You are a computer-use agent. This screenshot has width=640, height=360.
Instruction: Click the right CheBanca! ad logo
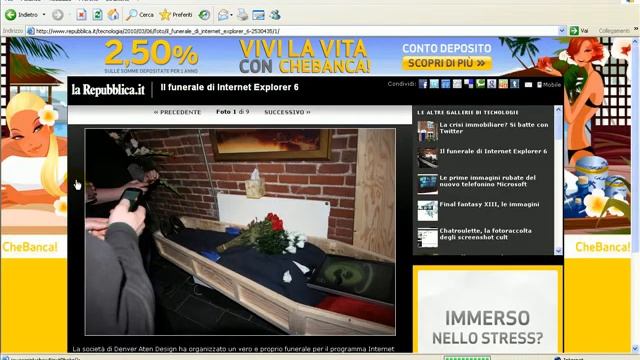pyautogui.click(x=602, y=247)
